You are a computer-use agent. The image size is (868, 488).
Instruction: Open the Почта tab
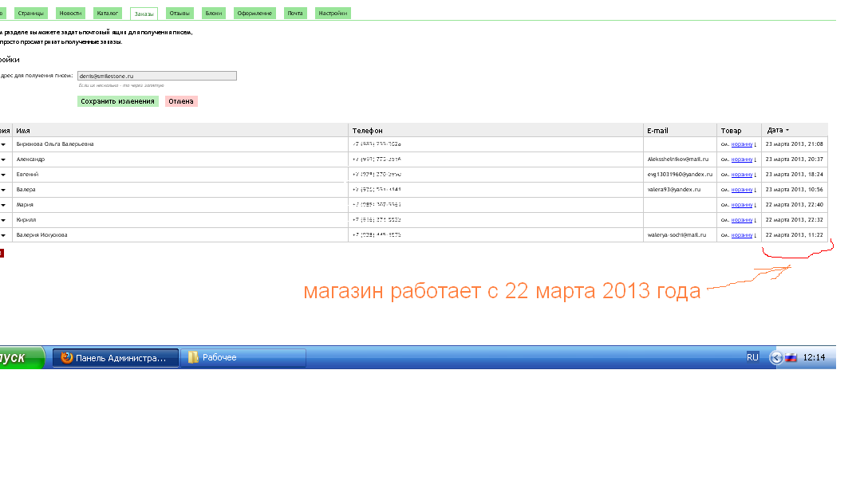(295, 14)
